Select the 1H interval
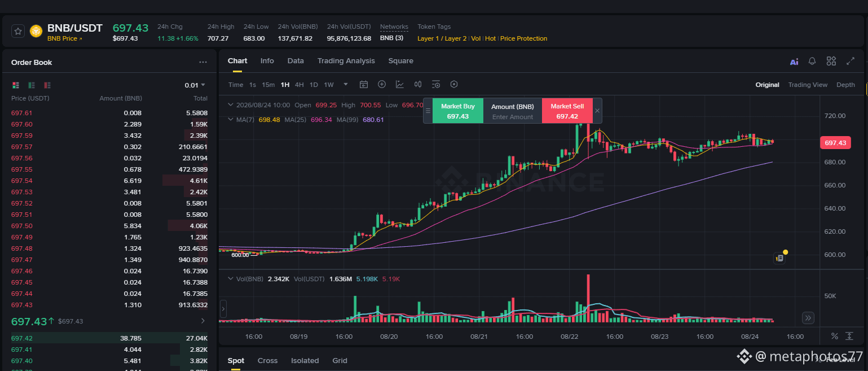This screenshot has width=868, height=371. click(x=285, y=85)
